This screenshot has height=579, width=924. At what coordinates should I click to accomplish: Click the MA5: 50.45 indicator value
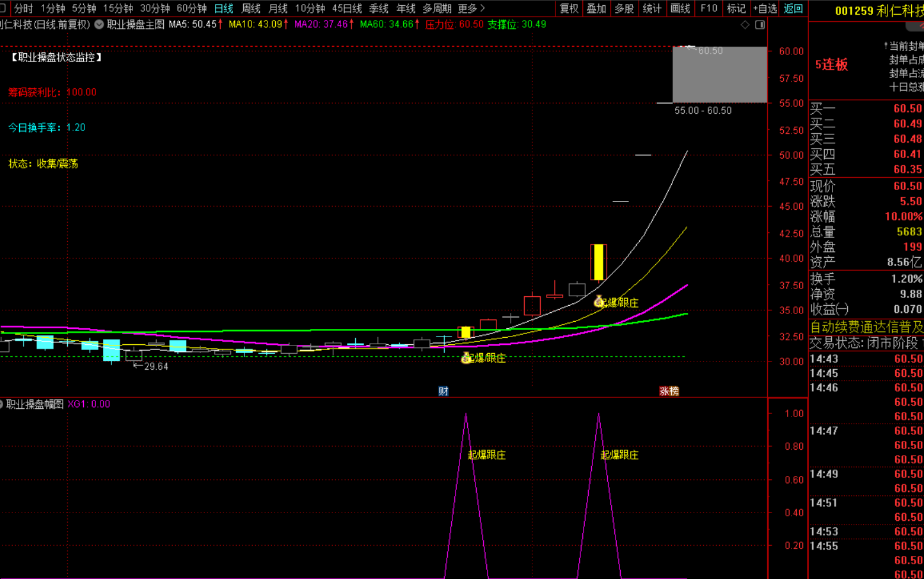coord(193,24)
